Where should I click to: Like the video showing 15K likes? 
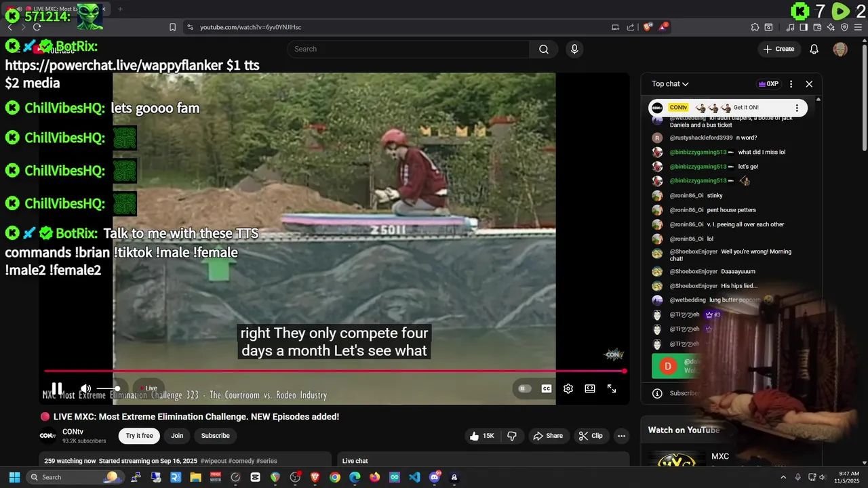click(482, 436)
